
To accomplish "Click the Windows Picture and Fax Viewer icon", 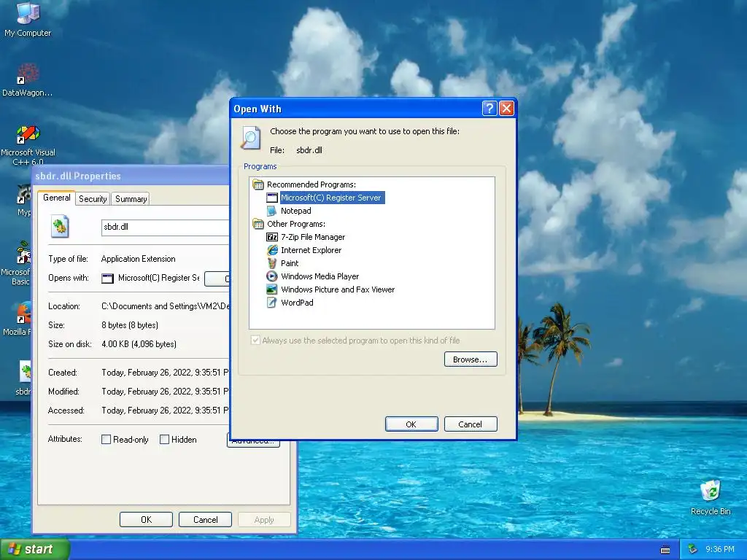I will click(x=272, y=289).
